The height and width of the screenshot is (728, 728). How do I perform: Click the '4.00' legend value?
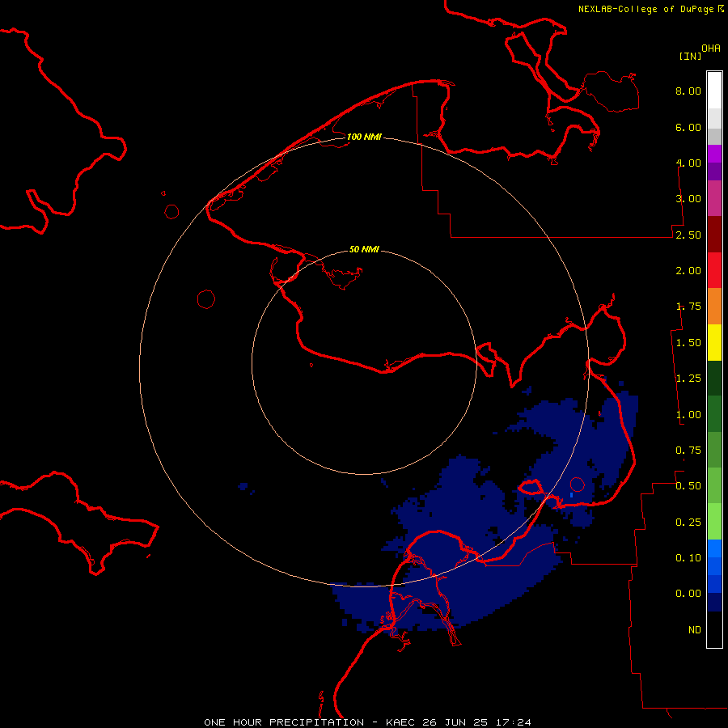click(x=688, y=163)
